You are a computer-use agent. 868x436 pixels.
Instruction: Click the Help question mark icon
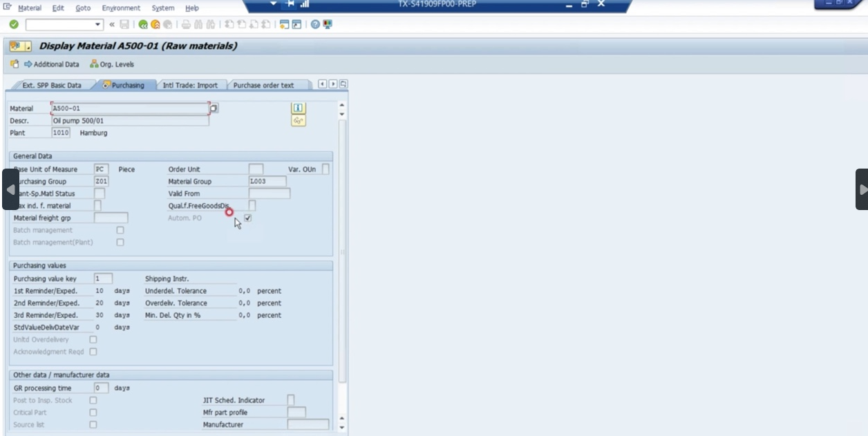point(315,24)
